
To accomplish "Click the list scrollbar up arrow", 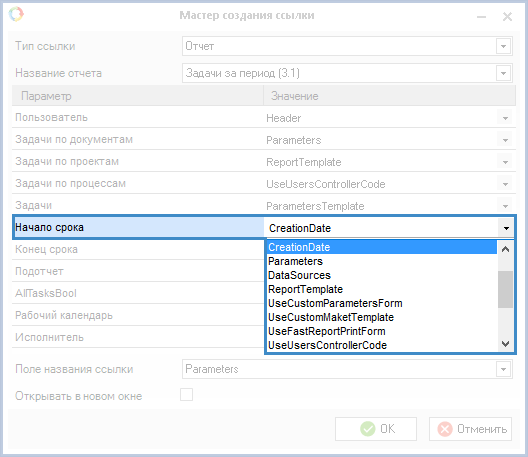I will pos(505,249).
